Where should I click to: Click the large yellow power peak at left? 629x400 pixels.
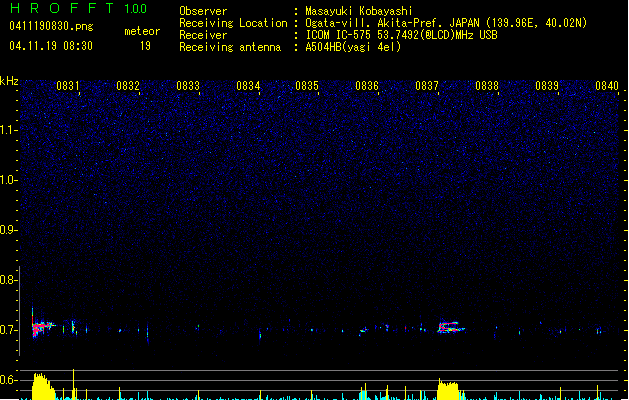pyautogui.click(x=43, y=386)
